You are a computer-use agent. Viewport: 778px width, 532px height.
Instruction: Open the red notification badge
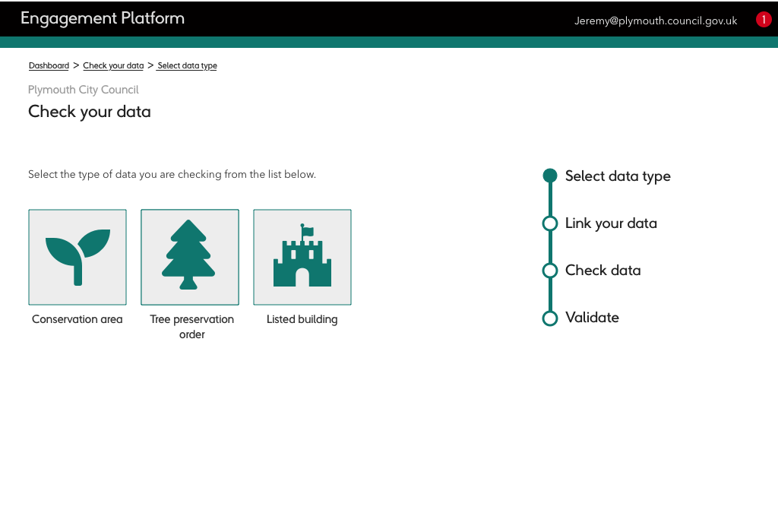coord(764,20)
